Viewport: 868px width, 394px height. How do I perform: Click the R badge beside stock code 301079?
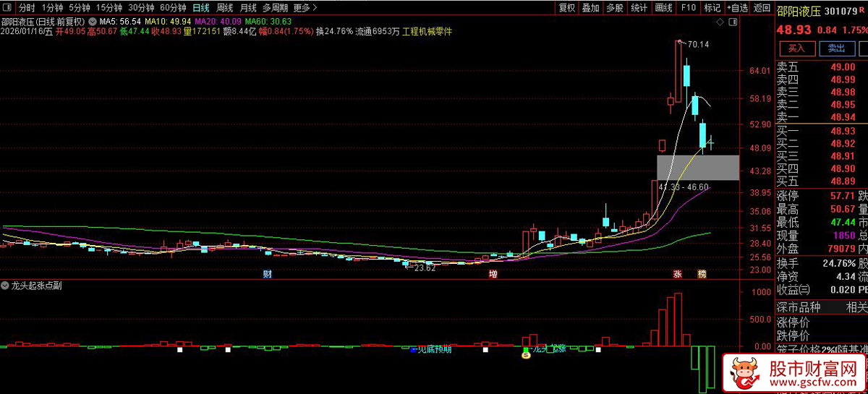click(x=864, y=10)
